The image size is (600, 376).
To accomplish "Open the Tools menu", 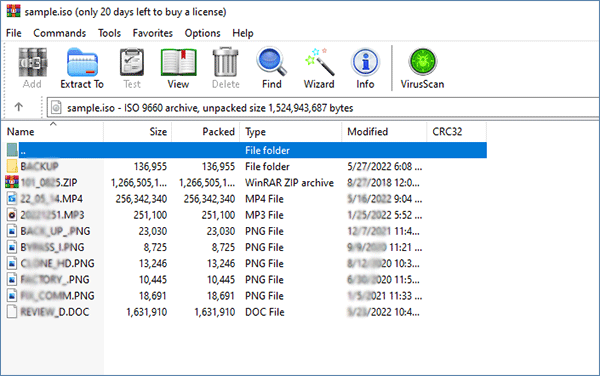I will point(109,33).
